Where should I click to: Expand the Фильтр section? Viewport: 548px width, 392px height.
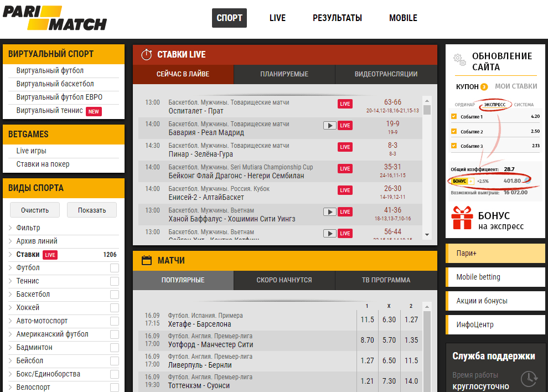point(11,228)
